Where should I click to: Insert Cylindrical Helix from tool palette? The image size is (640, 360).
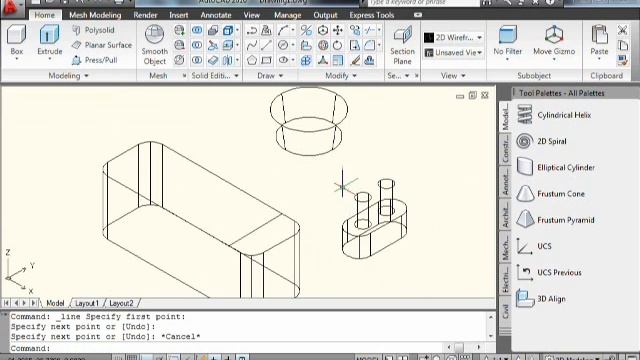click(x=554, y=115)
